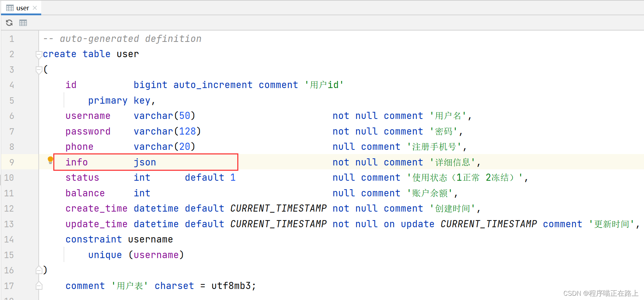Click 'constraint' keyword on line 14

coord(94,239)
